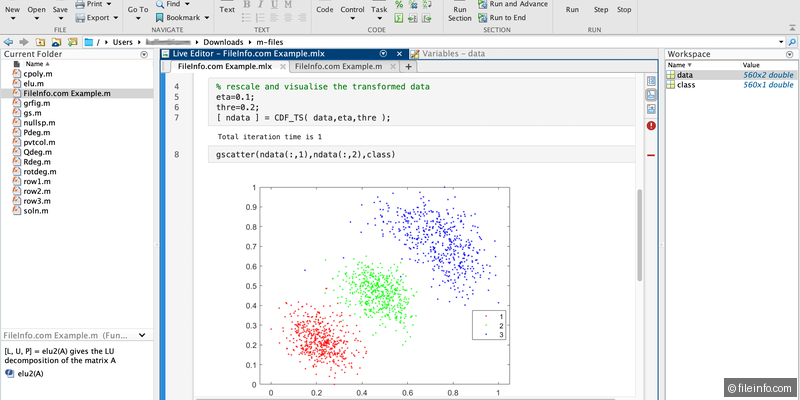Click the Stop button
Image resolution: width=800 pixels, height=400 pixels.
click(624, 10)
